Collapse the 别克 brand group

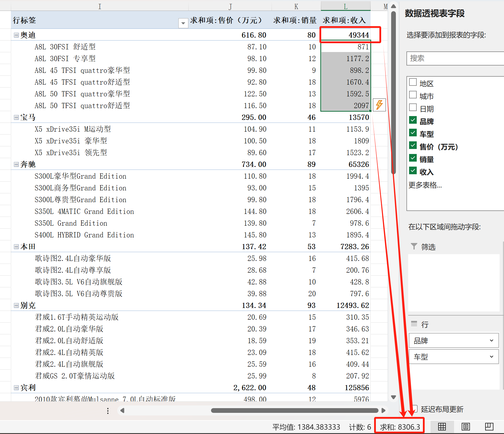[x=16, y=306]
